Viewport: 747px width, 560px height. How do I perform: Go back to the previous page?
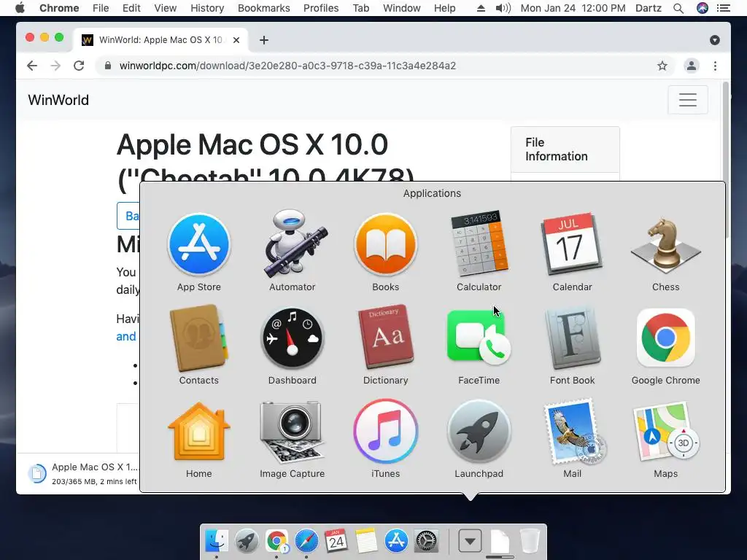[x=32, y=66]
